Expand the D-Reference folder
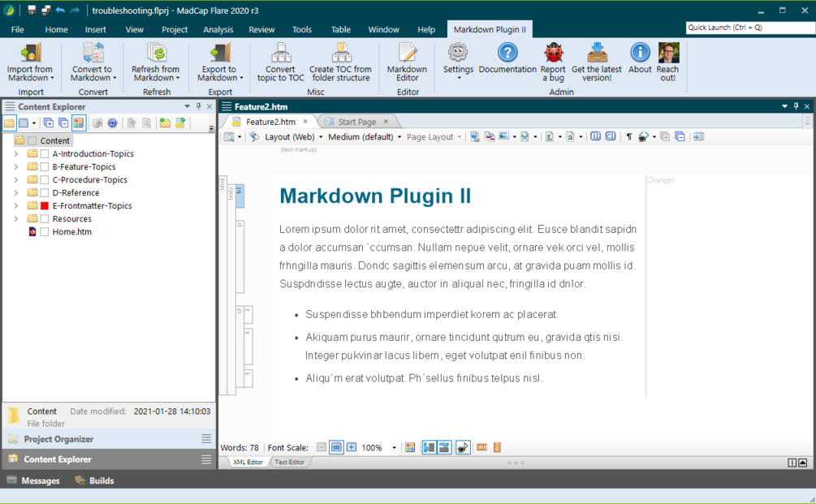The image size is (816, 504). pyautogui.click(x=15, y=193)
